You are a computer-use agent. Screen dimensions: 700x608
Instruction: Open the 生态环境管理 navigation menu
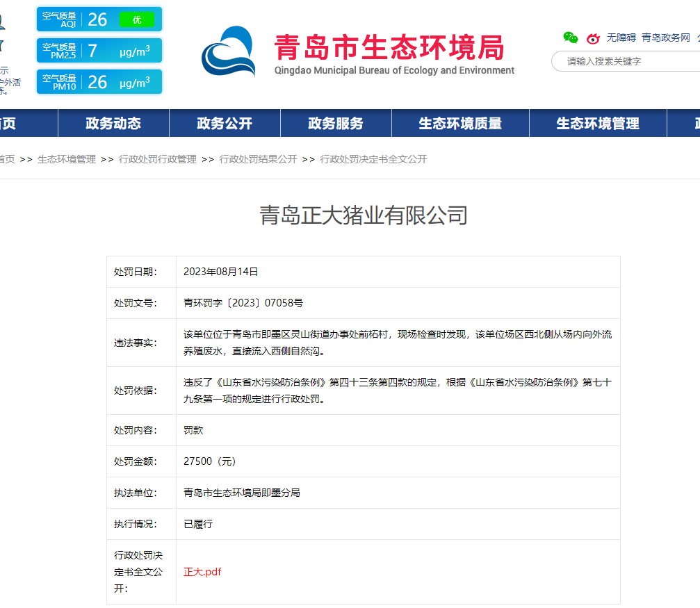pyautogui.click(x=598, y=123)
